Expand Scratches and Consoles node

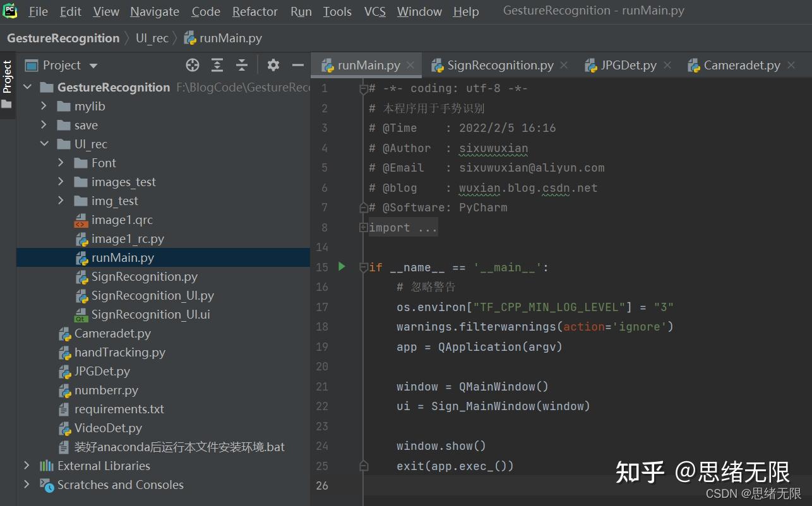27,485
